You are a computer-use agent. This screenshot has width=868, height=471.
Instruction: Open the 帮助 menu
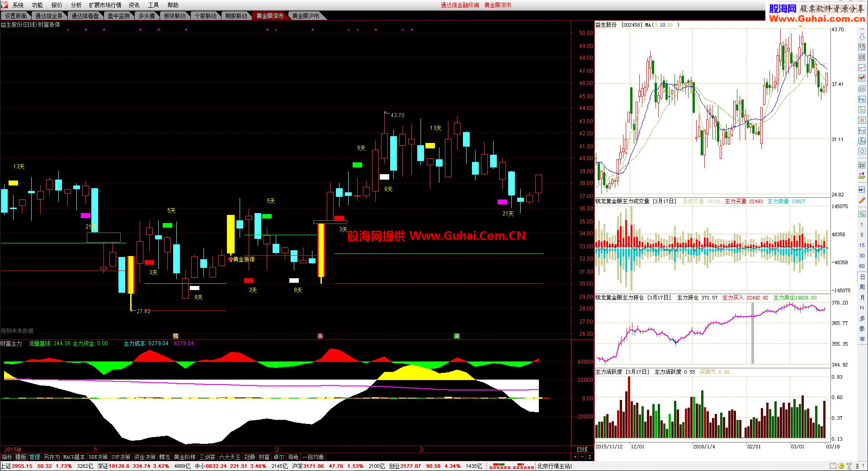coord(173,5)
